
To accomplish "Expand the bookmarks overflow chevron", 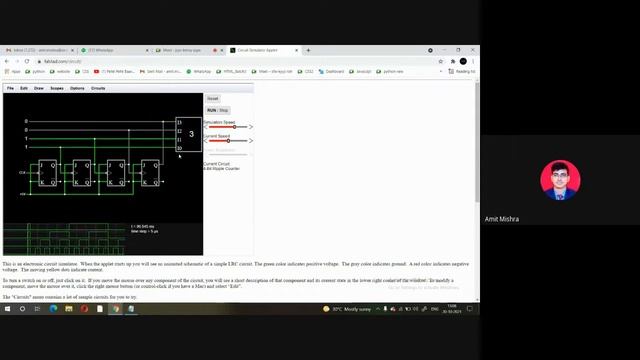I will [x=441, y=71].
